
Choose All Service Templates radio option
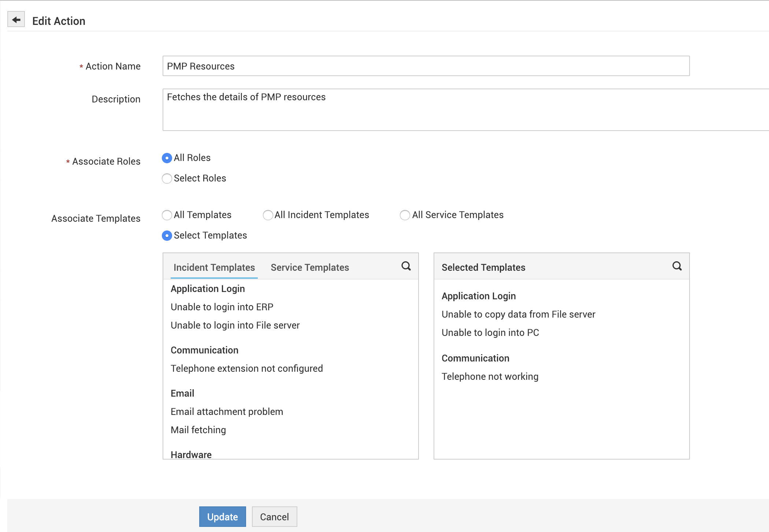(x=405, y=215)
